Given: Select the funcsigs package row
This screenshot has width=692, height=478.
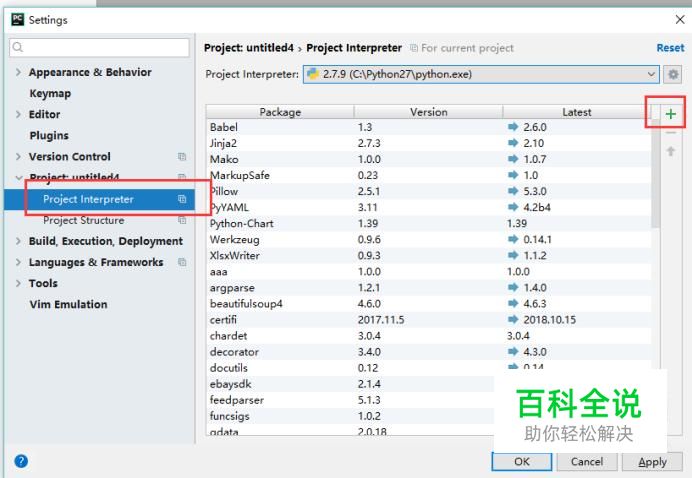Looking at the screenshot, I should tap(350, 416).
